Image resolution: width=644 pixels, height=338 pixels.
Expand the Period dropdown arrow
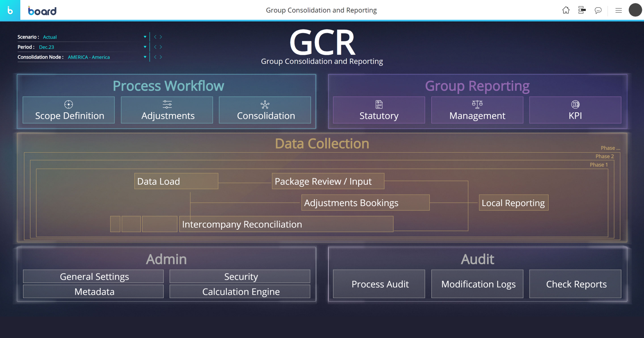coord(145,47)
